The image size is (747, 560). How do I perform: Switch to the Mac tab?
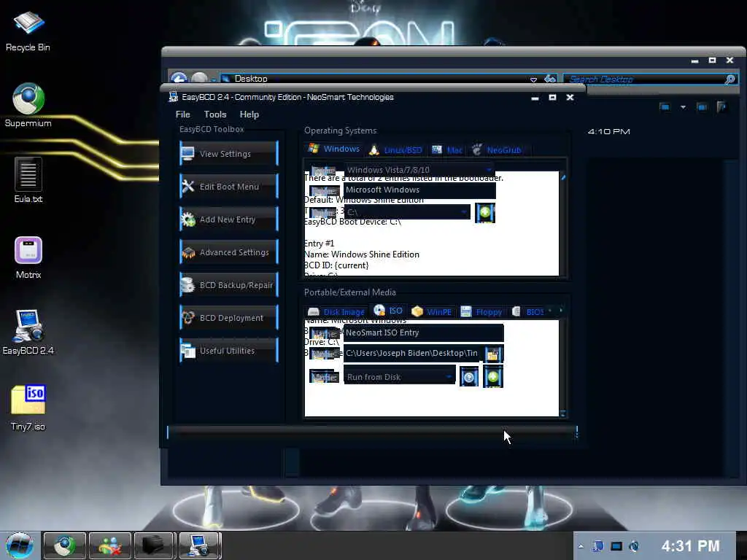447,150
